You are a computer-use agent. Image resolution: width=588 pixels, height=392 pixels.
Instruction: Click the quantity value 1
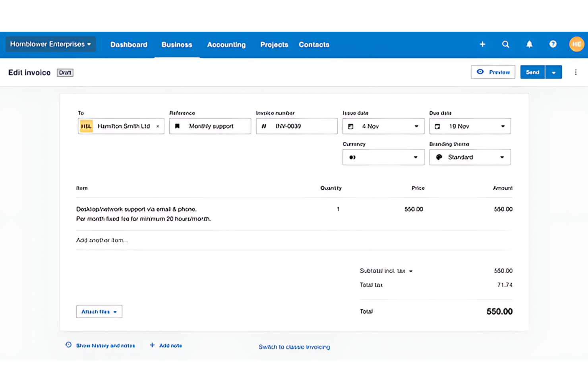click(x=338, y=209)
